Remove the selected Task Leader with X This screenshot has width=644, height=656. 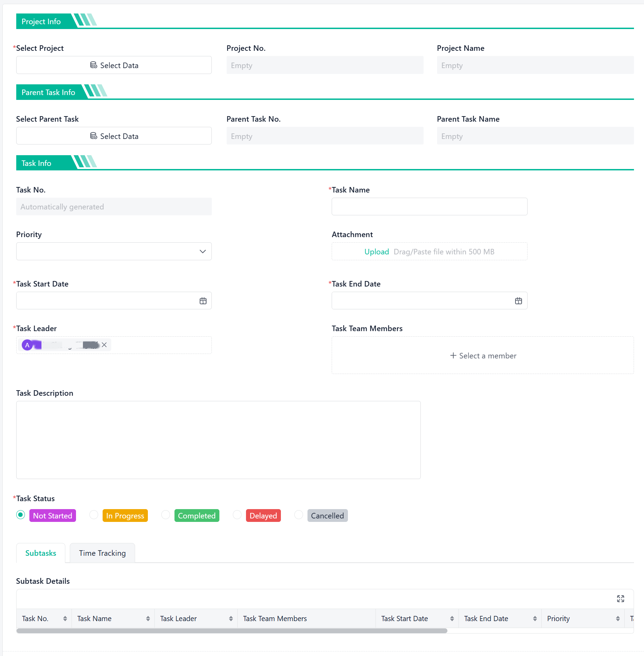point(104,345)
